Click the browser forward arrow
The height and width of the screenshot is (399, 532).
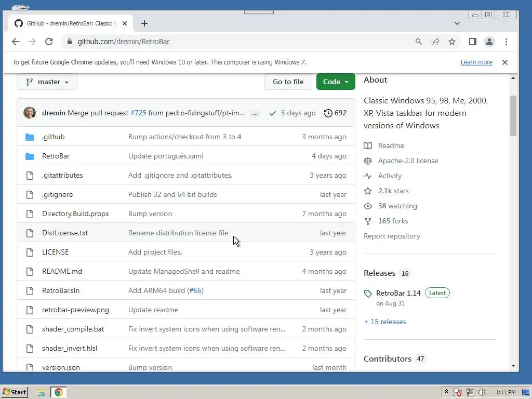pyautogui.click(x=32, y=42)
